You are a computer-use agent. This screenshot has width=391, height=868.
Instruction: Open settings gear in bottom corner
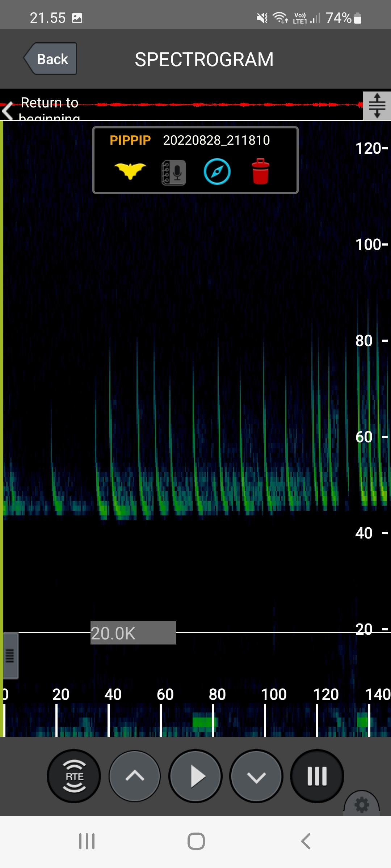[x=362, y=805]
